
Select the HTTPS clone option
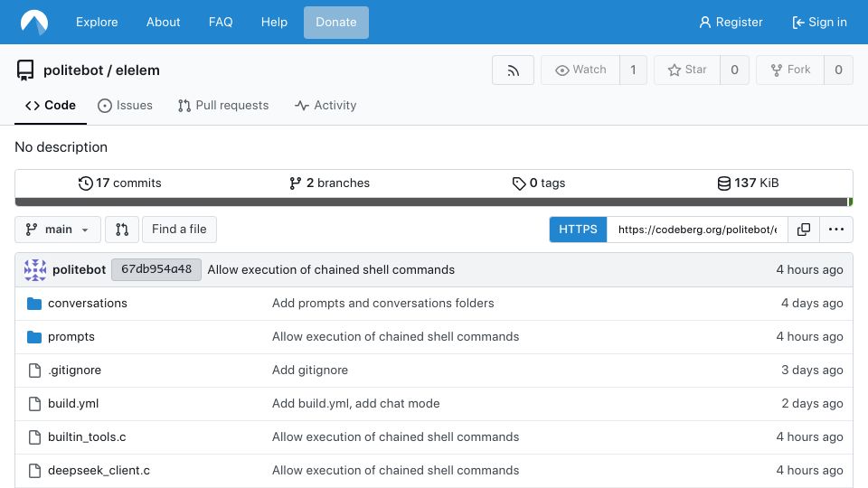pyautogui.click(x=578, y=230)
